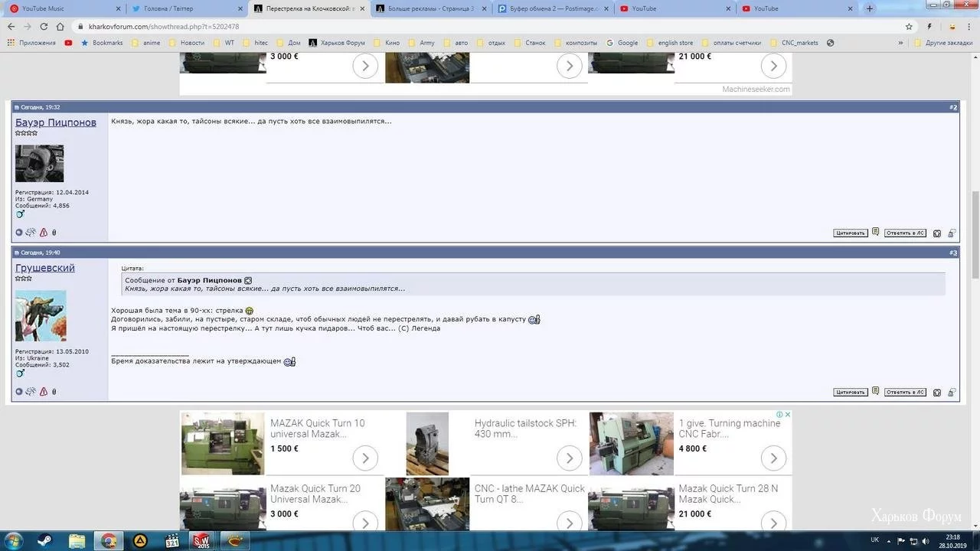Open the MAZAK Quick Turn 10 ad arrow
The image size is (980, 551).
365,458
